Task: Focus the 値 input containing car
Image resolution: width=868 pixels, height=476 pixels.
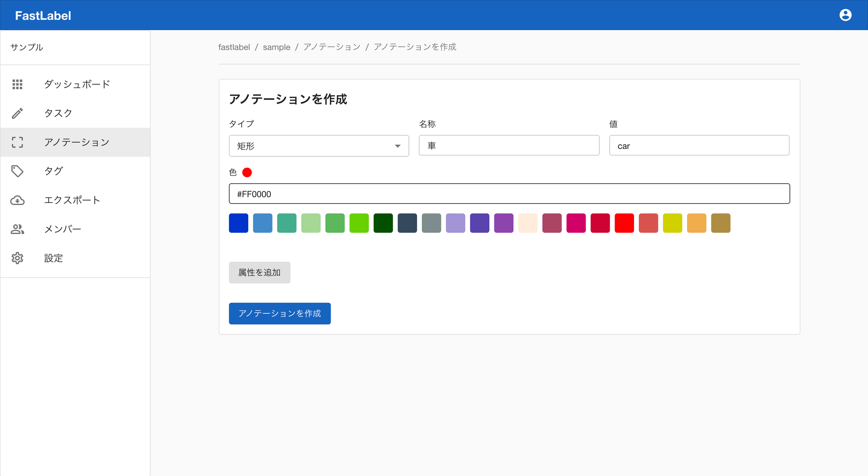Action: 699,145
